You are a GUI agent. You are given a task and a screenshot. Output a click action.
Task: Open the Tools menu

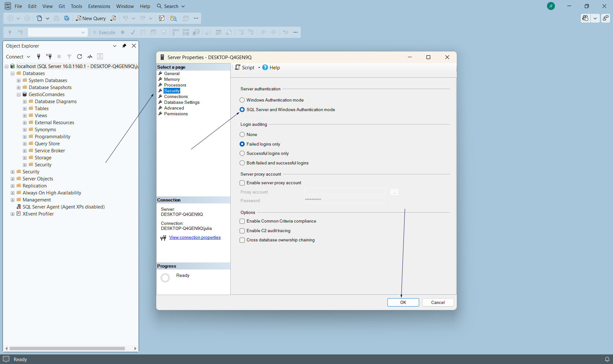(x=76, y=6)
